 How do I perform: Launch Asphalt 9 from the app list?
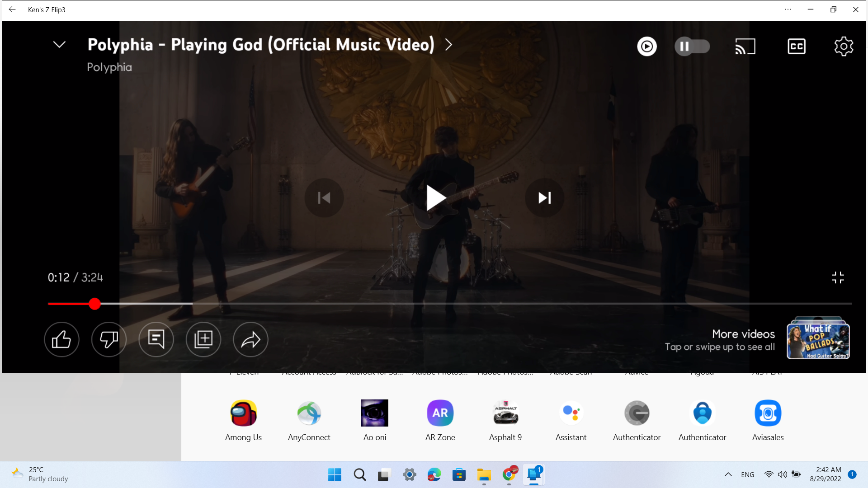tap(505, 413)
